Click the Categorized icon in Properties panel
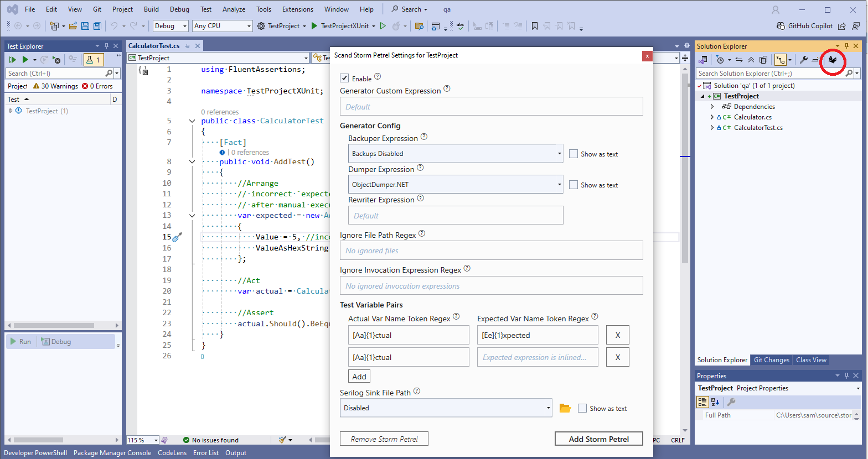 (702, 402)
